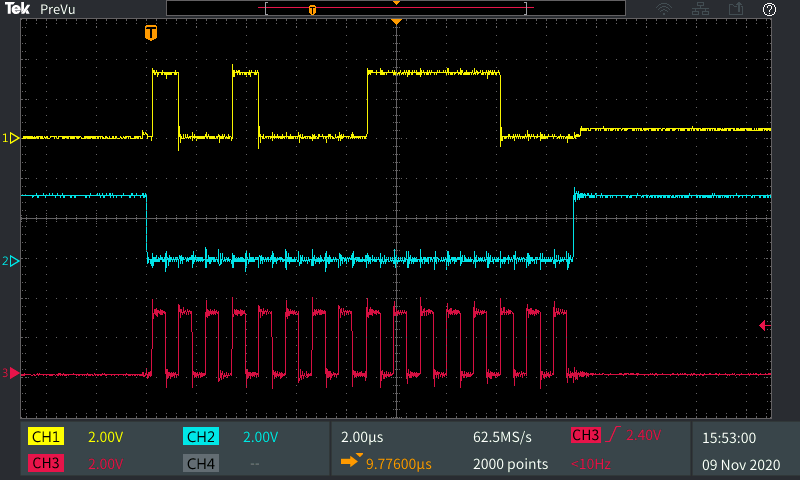Click the file save icon in the top bar

[736, 9]
